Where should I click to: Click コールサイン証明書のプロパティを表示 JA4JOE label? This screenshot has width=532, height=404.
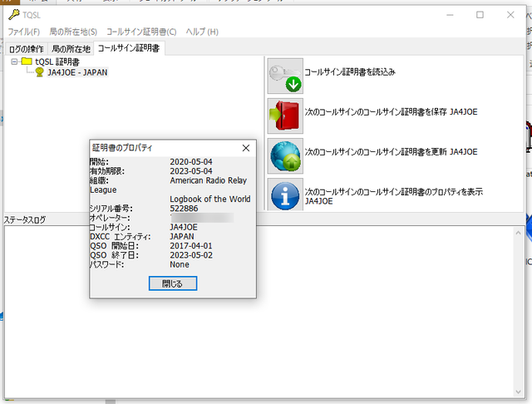tap(393, 196)
